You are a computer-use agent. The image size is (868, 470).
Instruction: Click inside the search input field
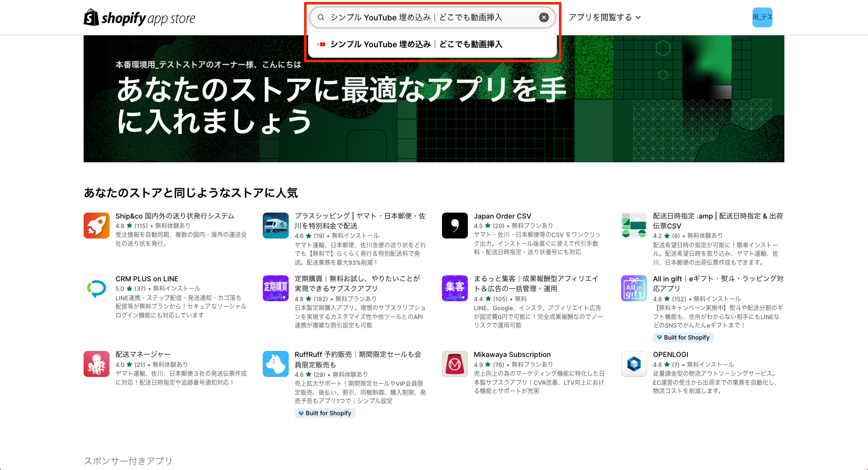[423, 17]
